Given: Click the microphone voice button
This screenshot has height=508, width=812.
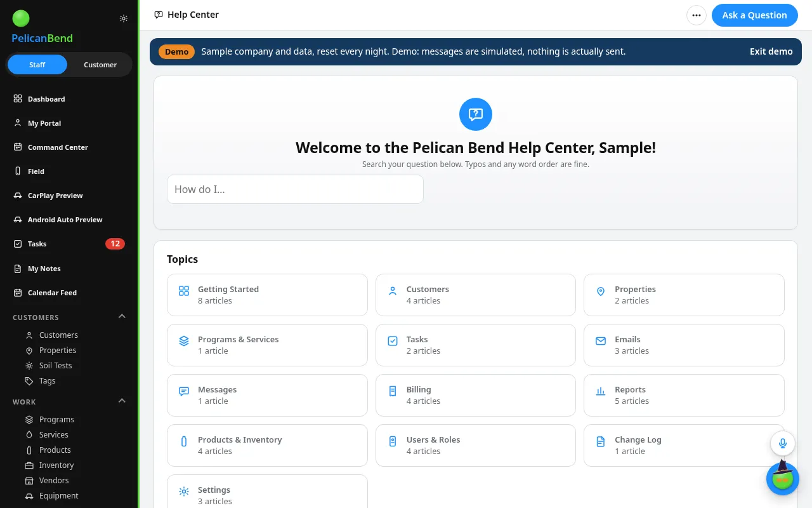Looking at the screenshot, I should coord(783,443).
